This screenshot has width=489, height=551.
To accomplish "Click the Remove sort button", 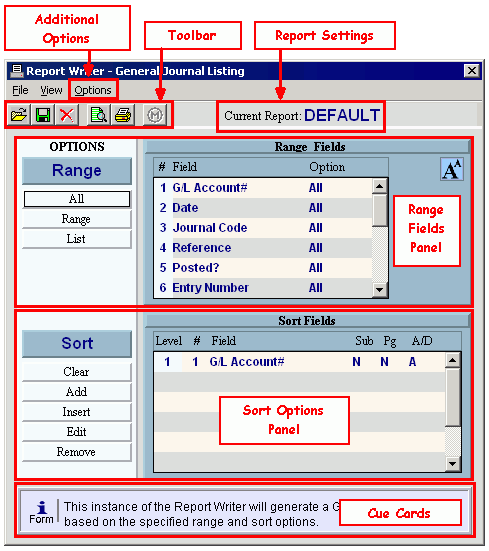I will [x=77, y=452].
